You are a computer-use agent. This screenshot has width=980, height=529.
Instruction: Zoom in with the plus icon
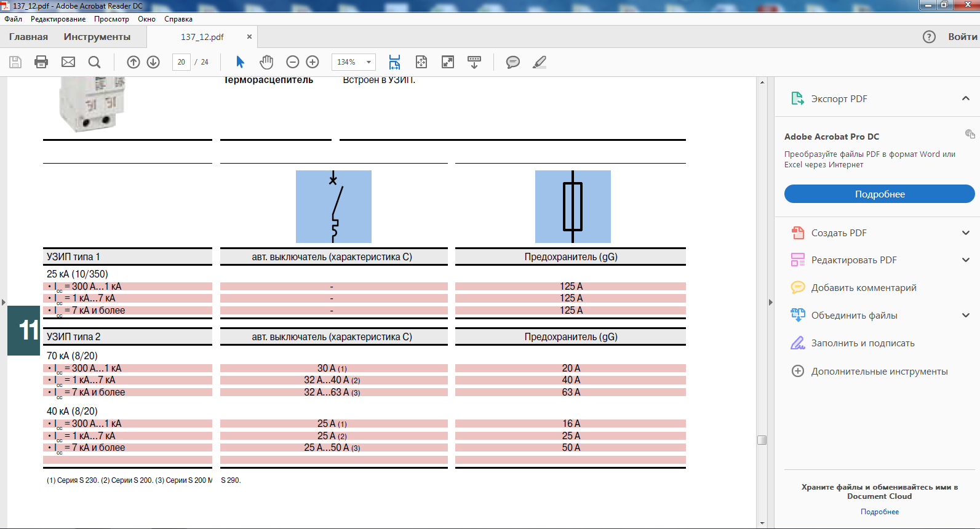coord(313,62)
